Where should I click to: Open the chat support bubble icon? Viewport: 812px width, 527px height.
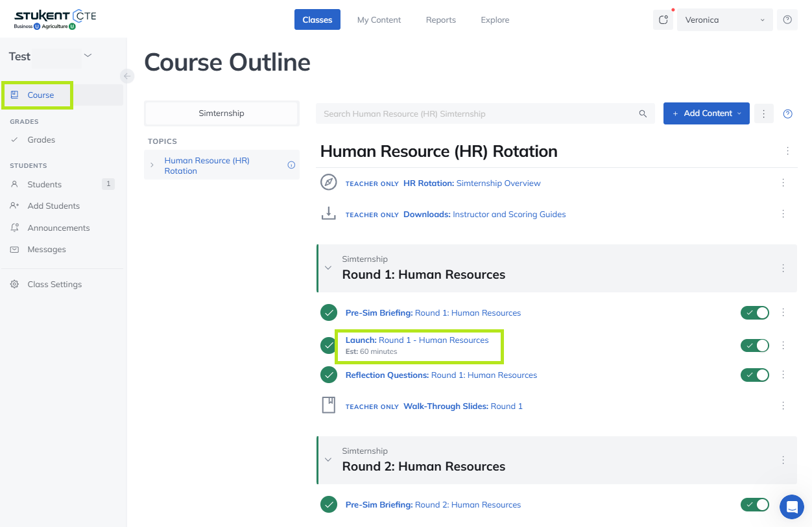(791, 506)
